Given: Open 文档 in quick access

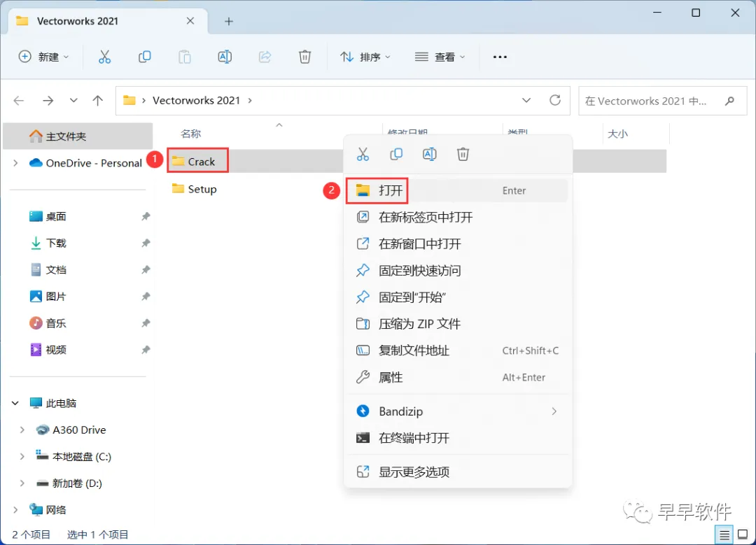Looking at the screenshot, I should point(48,270).
